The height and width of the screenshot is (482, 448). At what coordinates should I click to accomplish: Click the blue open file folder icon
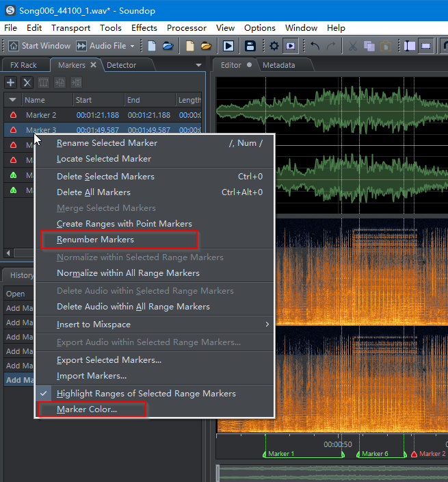168,46
